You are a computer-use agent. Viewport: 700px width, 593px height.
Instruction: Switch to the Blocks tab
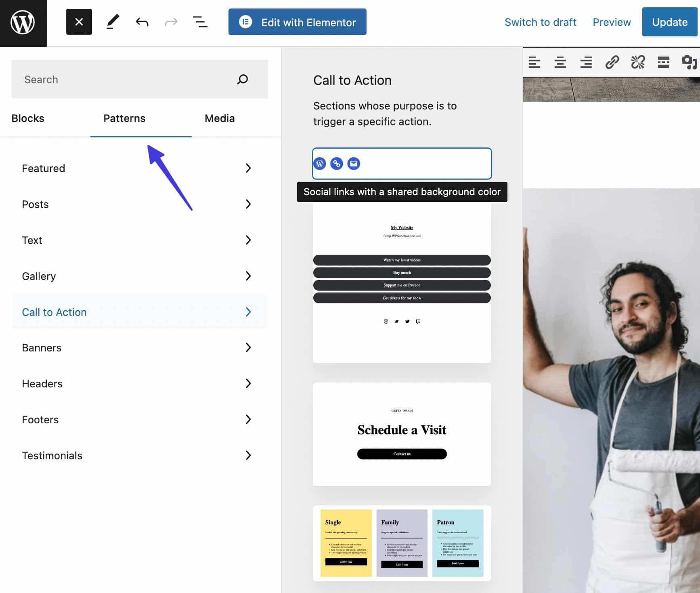point(27,118)
